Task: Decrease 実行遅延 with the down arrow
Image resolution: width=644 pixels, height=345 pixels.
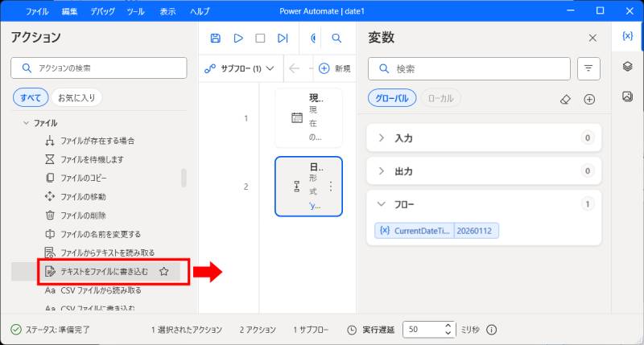Action: tap(448, 333)
